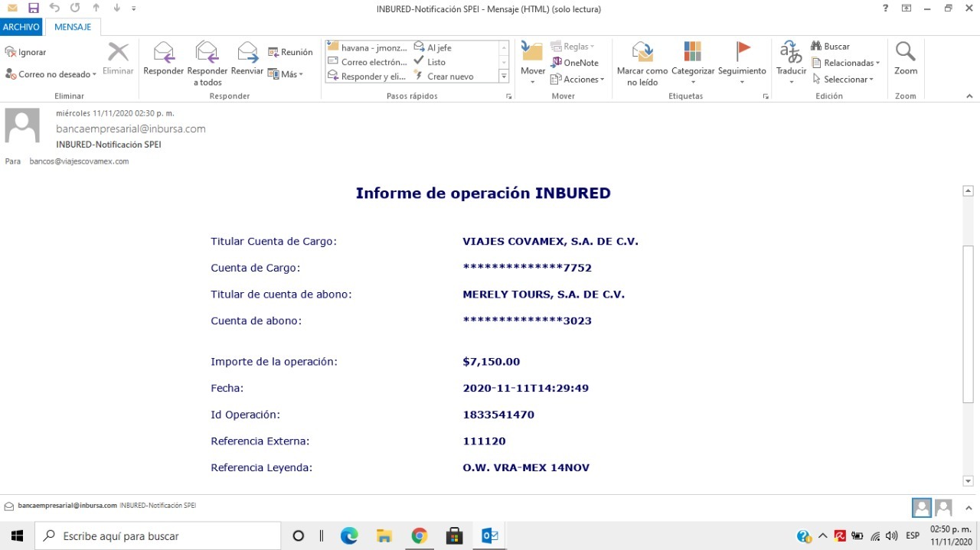
Task: Click sender address bancaempresarial@inbursa.com
Action: click(x=131, y=129)
